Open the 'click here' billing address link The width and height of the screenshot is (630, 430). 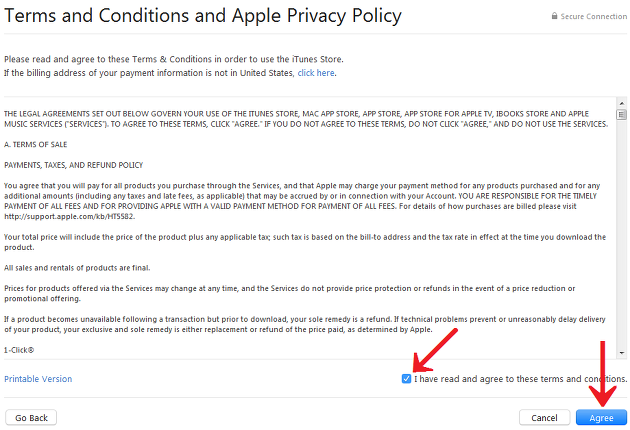[316, 73]
